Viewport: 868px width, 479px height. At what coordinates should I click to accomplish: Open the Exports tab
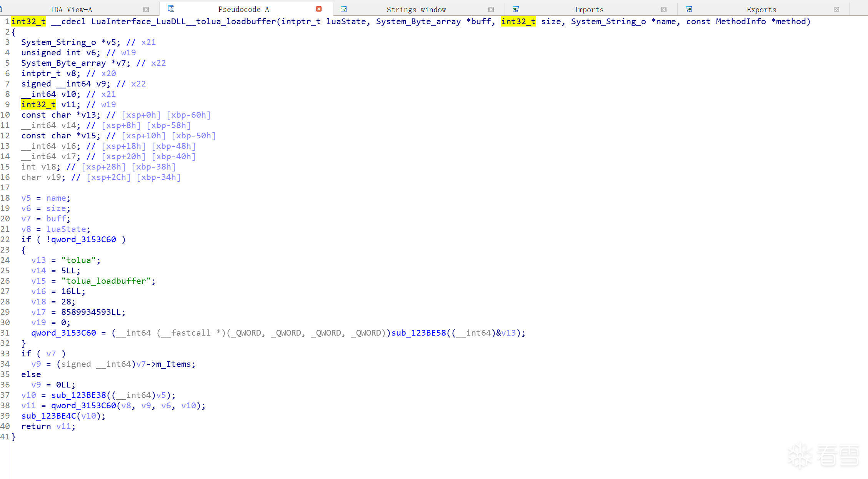pos(761,10)
